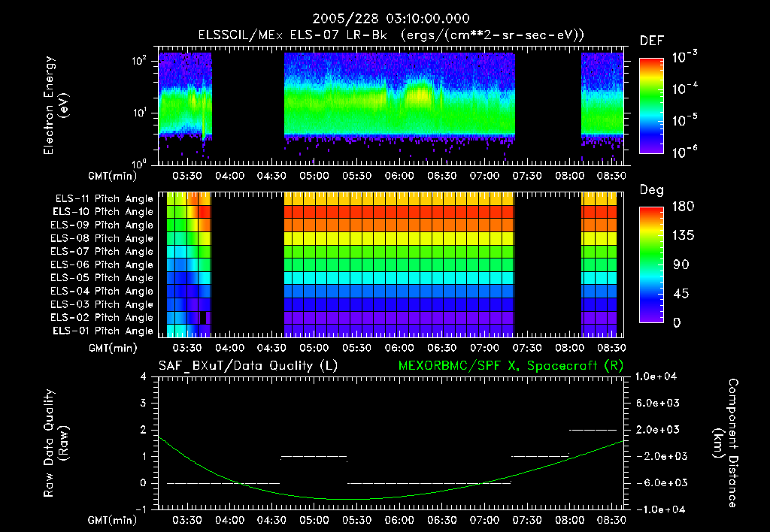The height and width of the screenshot is (532, 770).
Task: Pick a color on the Deg colorbar
Action: point(651,264)
